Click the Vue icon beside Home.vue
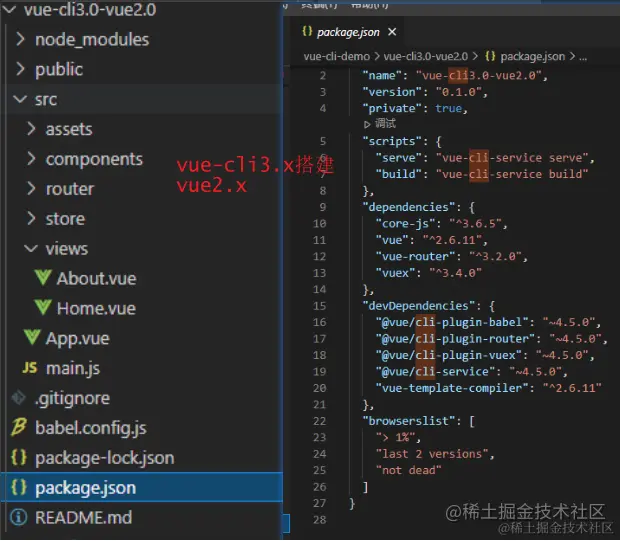The image size is (620, 541). pyautogui.click(x=43, y=308)
